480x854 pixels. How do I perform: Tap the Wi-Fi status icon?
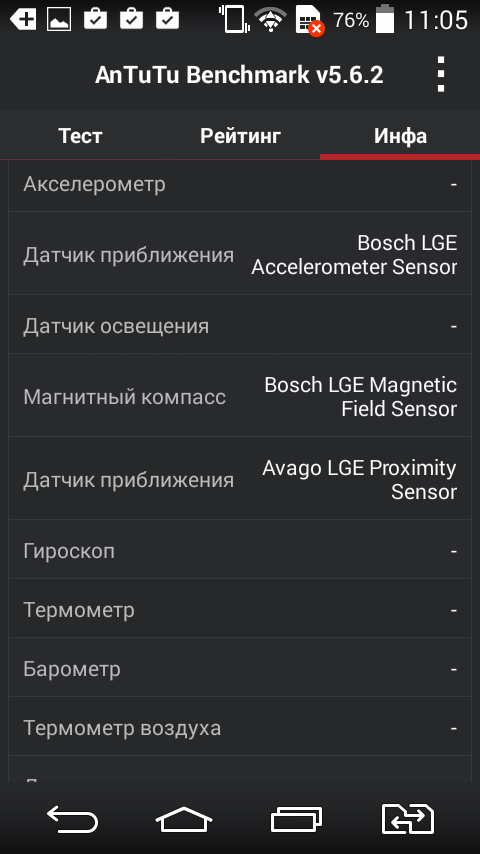(x=271, y=20)
